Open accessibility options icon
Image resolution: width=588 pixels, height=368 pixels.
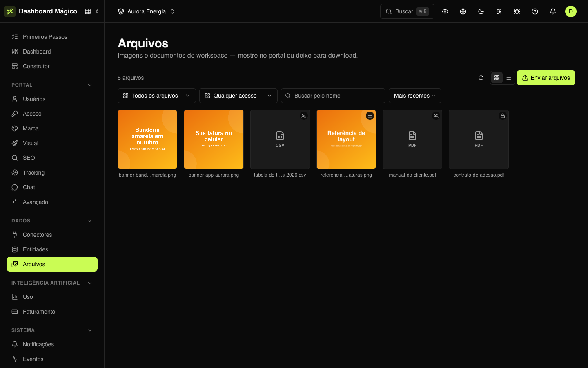coord(499,11)
